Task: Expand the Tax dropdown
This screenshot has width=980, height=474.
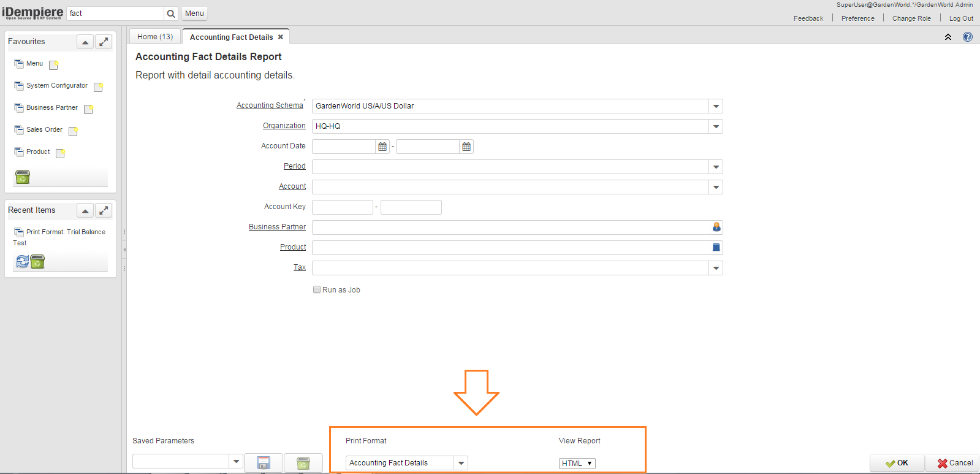Action: pyautogui.click(x=716, y=268)
